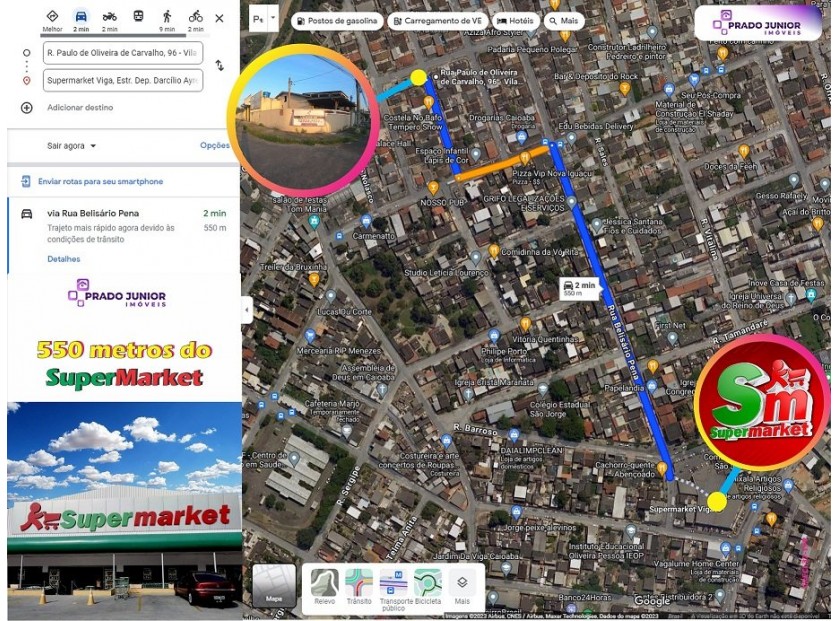Image resolution: width=839 pixels, height=621 pixels.
Task: Enable Trânsito traffic layer
Action: [x=359, y=586]
